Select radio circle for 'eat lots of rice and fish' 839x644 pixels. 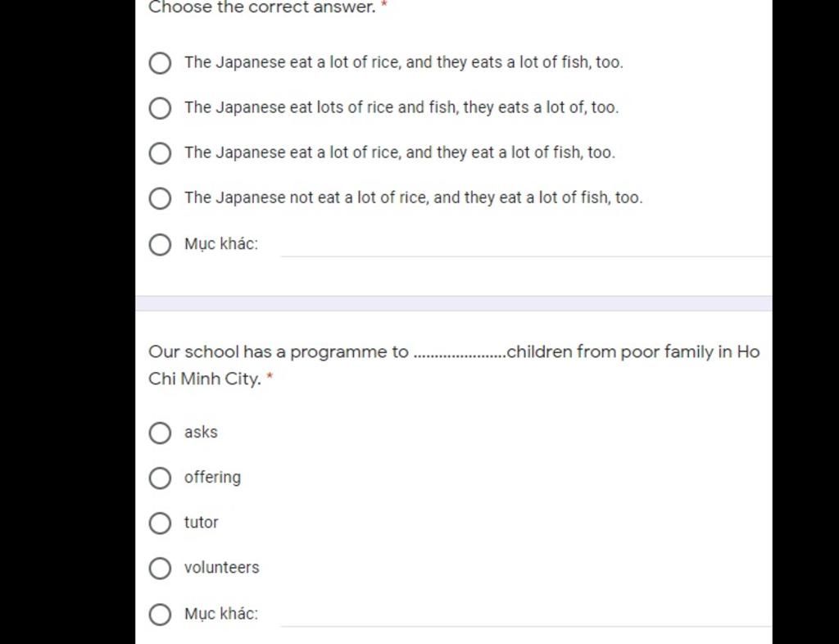click(x=160, y=108)
